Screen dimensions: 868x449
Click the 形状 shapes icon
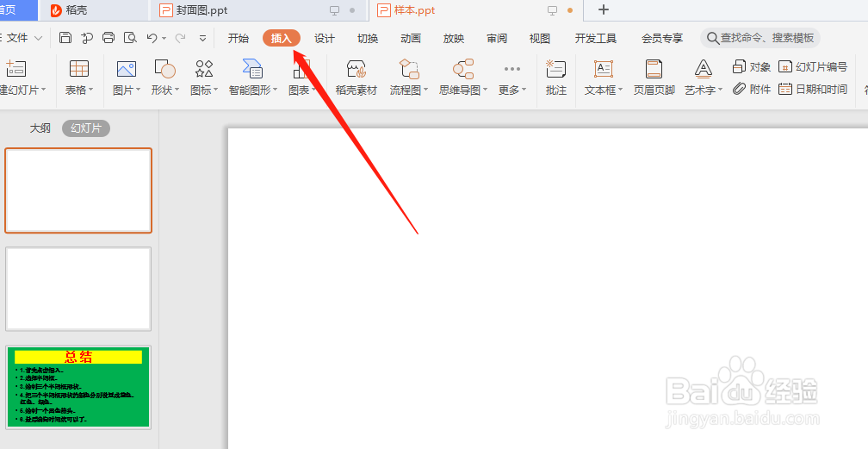(x=165, y=69)
